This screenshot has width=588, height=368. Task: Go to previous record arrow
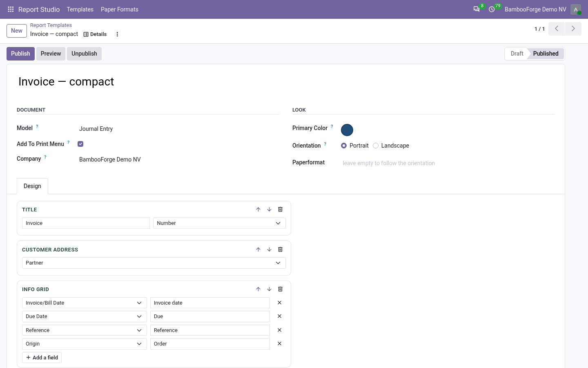557,29
